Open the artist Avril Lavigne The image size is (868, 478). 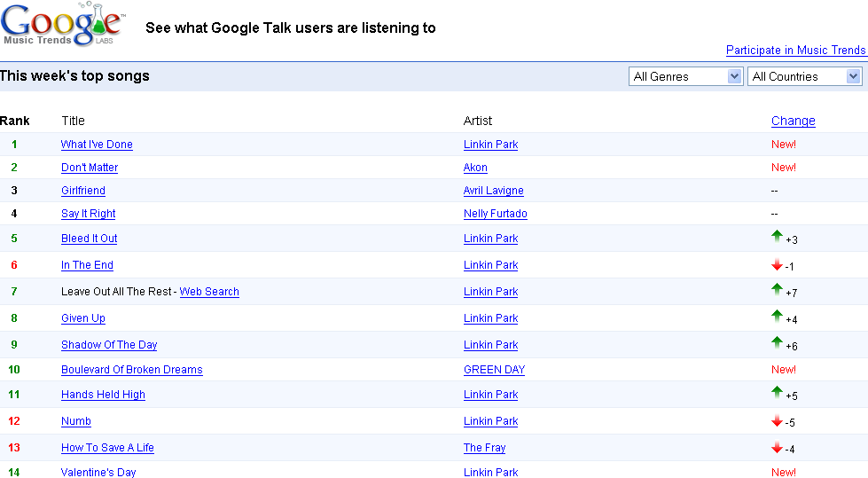493,191
